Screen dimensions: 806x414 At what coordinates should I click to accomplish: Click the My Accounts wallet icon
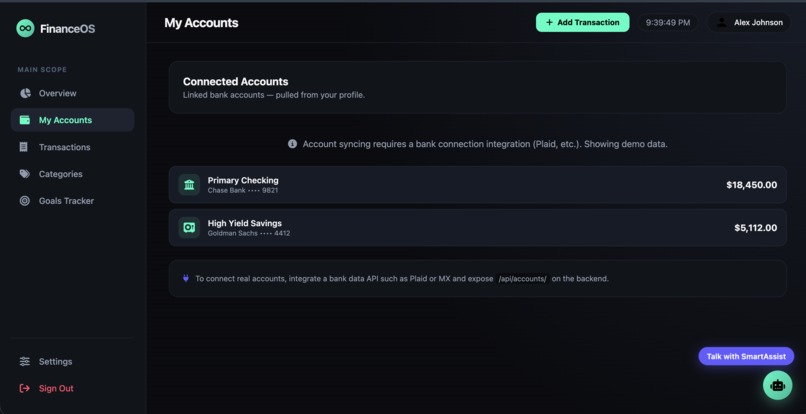[25, 120]
